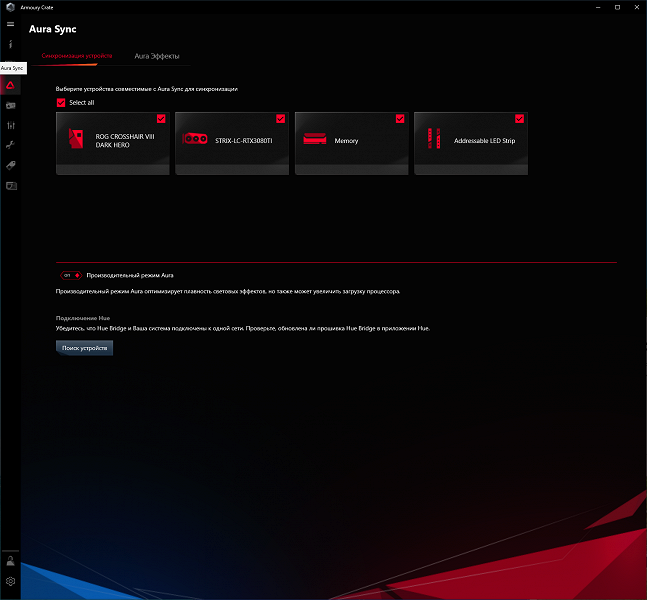Open the user profile icon
This screenshot has height=600, width=647.
click(10, 561)
